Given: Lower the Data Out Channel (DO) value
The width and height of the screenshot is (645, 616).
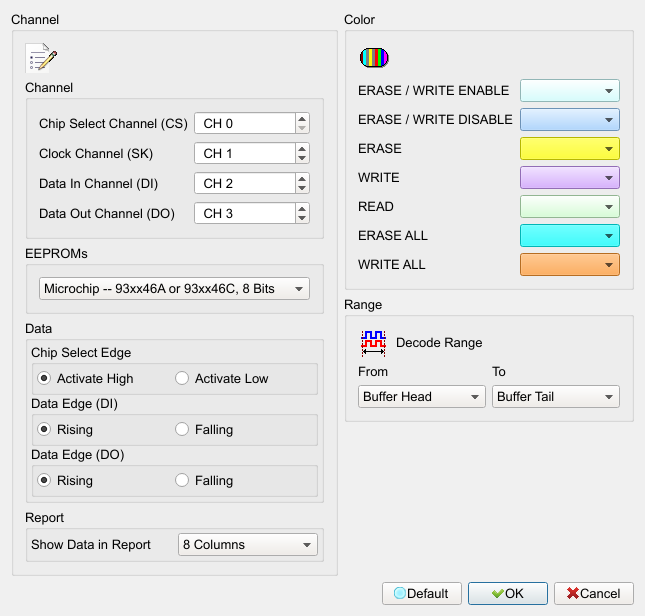Looking at the screenshot, I should pyautogui.click(x=302, y=218).
